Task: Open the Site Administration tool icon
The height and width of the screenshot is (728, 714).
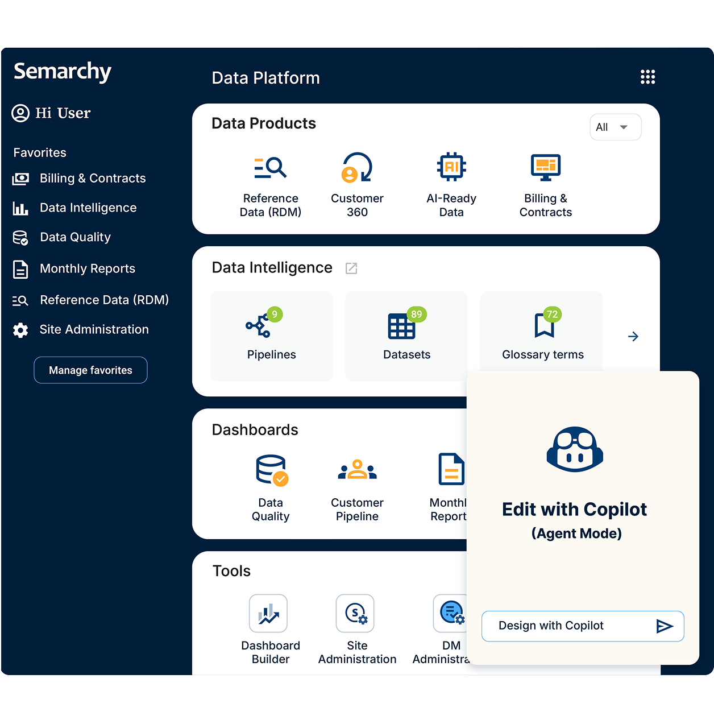Action: (x=355, y=614)
